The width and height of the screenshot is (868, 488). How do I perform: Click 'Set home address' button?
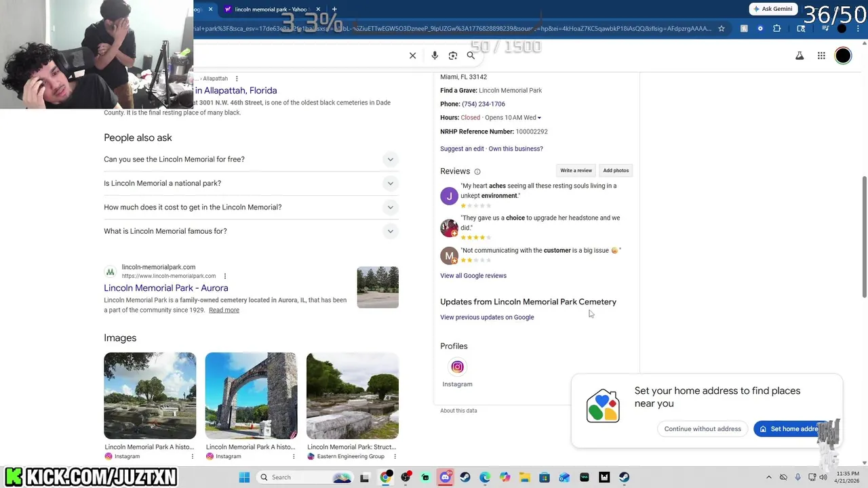(x=793, y=429)
